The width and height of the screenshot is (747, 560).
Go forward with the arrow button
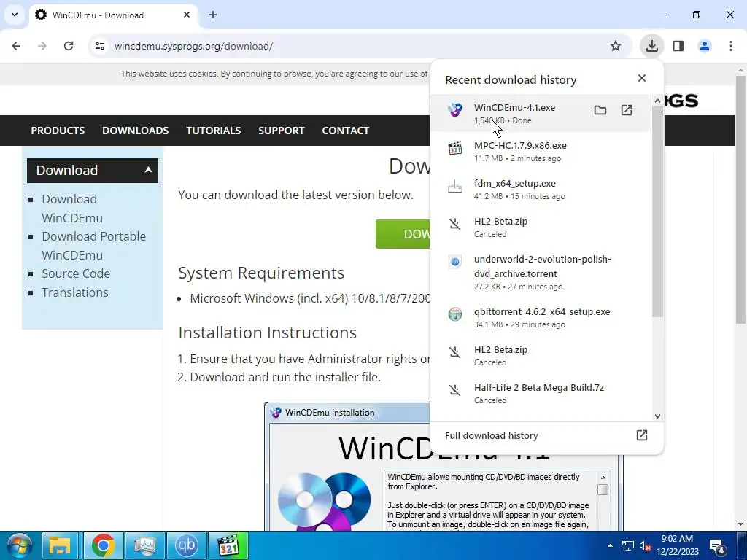pyautogui.click(x=42, y=46)
